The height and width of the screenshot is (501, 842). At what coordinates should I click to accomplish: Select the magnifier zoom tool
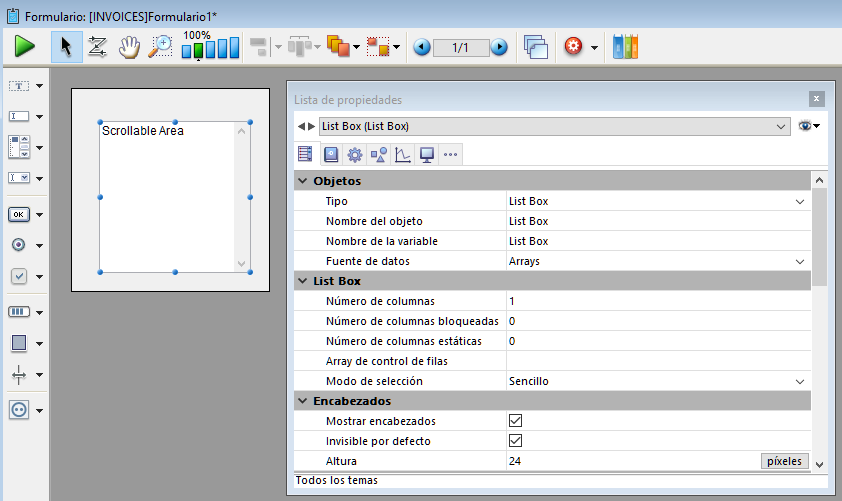coord(160,46)
